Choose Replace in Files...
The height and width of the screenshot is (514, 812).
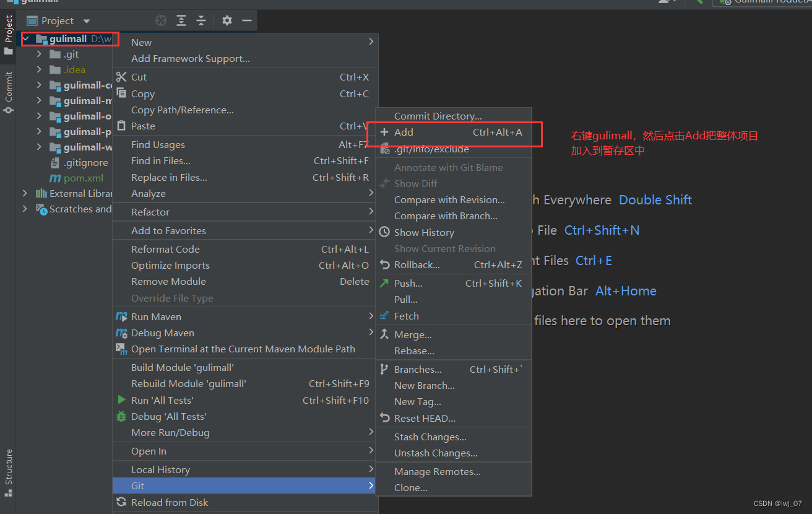click(245, 177)
